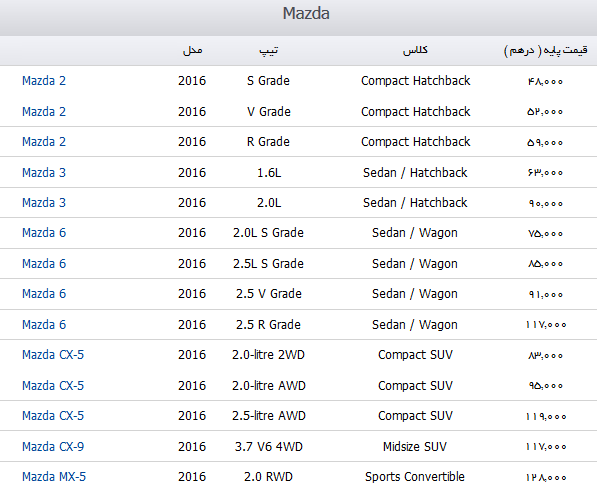Open the Mazda 6 2.5 V Grade link

coord(44,293)
